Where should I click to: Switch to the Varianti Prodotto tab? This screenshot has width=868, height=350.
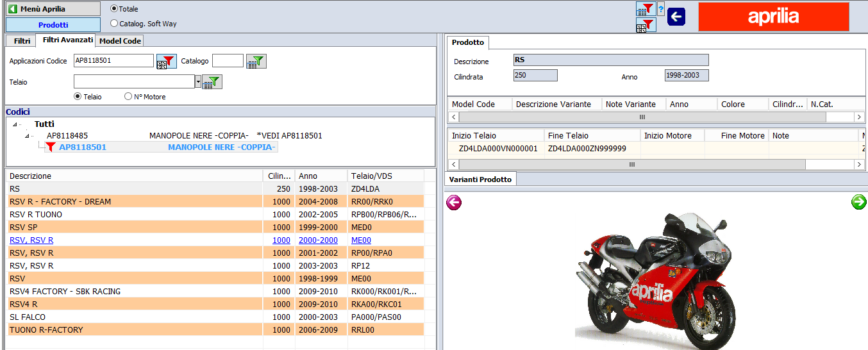click(481, 179)
